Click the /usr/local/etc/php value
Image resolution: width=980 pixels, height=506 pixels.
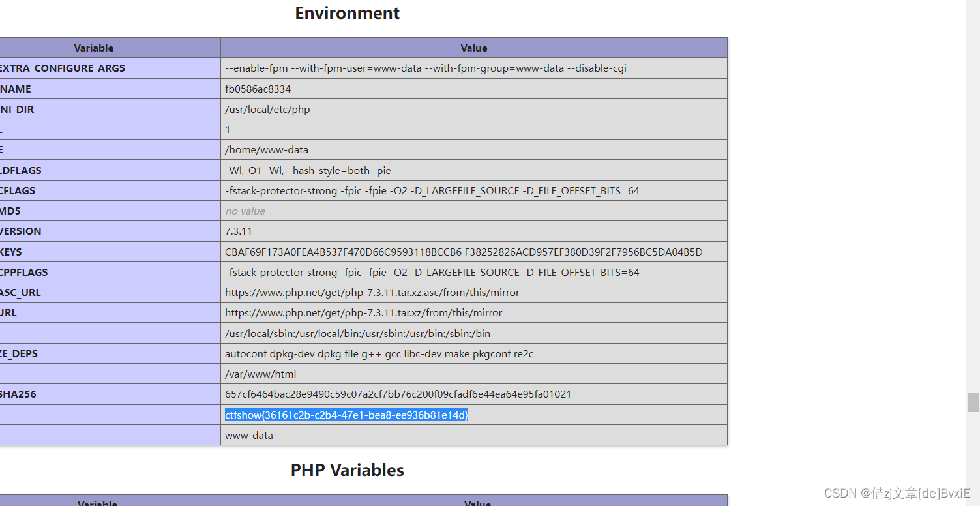267,109
